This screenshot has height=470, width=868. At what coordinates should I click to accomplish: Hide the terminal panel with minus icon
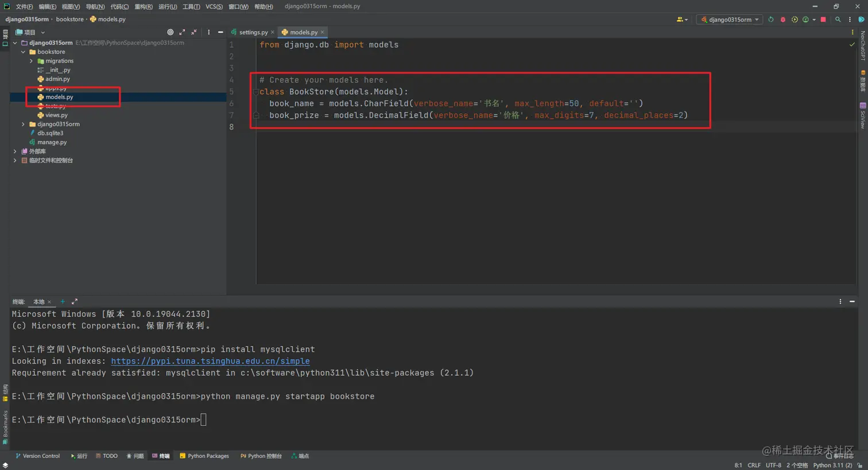[852, 301]
